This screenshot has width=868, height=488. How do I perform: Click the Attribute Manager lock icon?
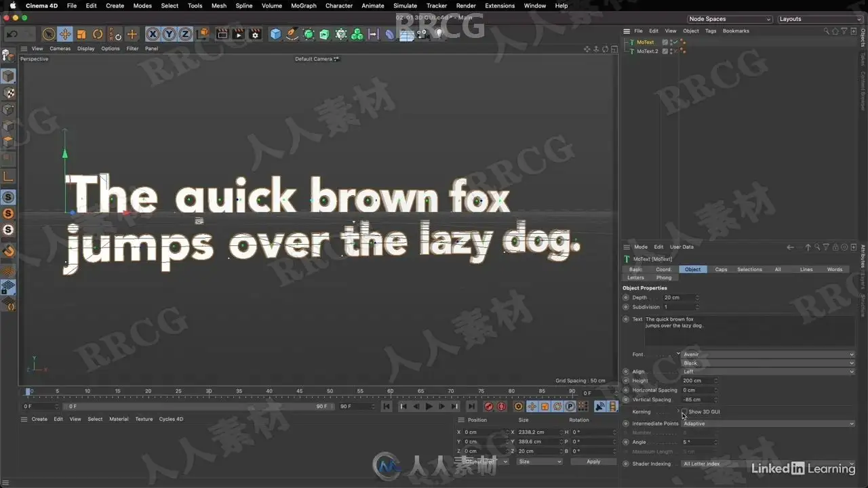(x=835, y=247)
